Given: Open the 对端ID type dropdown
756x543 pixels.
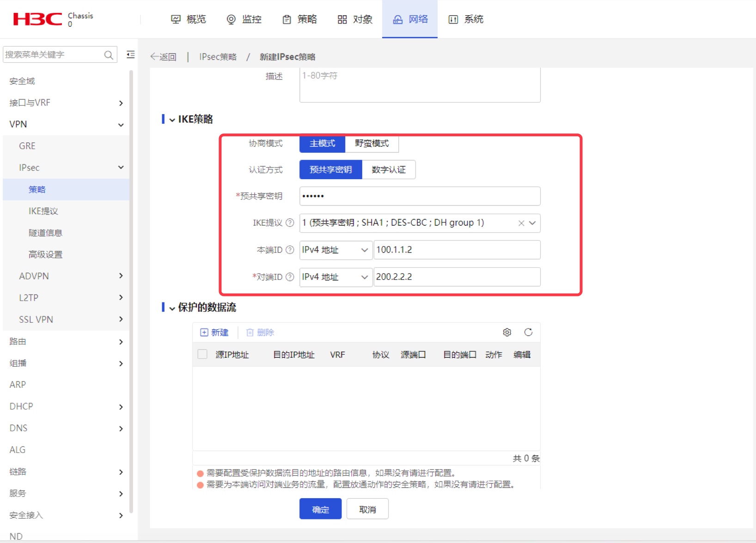Looking at the screenshot, I should click(336, 277).
